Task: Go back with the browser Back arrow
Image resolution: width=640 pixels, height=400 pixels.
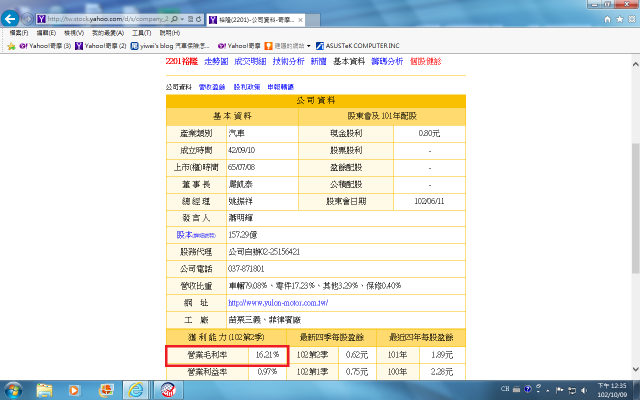Action: [x=10, y=19]
